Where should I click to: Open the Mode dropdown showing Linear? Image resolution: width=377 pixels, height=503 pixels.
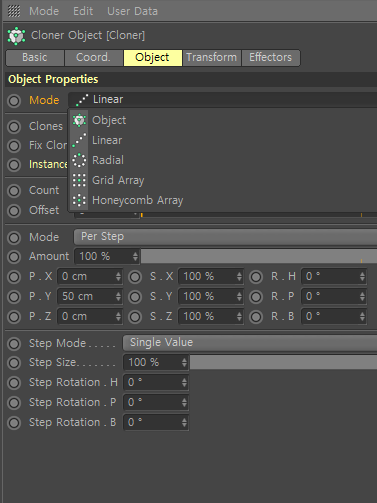223,100
